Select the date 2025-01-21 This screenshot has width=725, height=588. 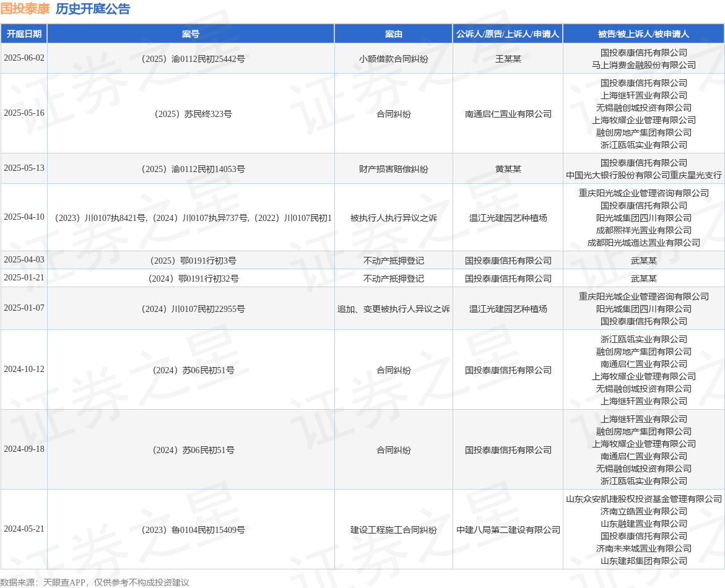24,278
